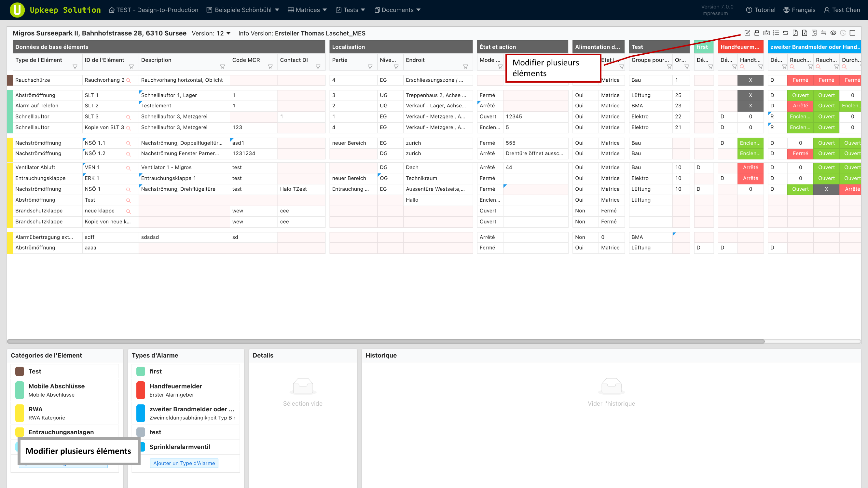Screen dimensions: 868x488
Task: Export matrix as Excel file
Action: click(805, 33)
